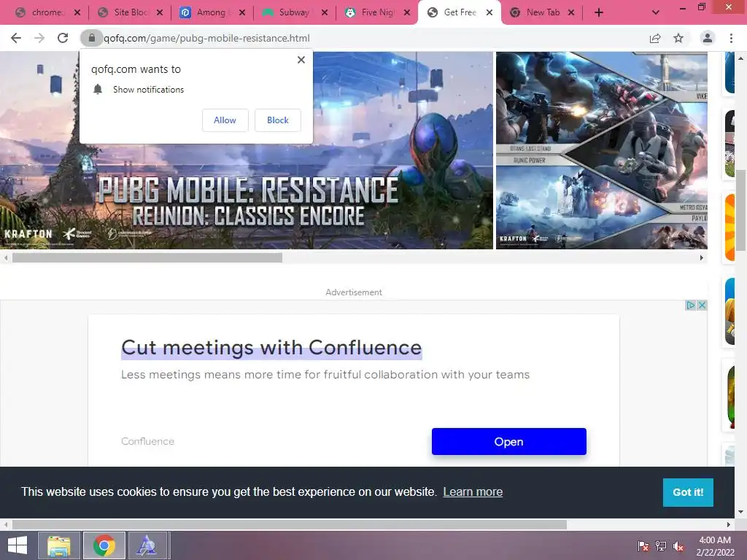Expand the tab search chevron
The height and width of the screenshot is (560, 747).
[x=656, y=12]
